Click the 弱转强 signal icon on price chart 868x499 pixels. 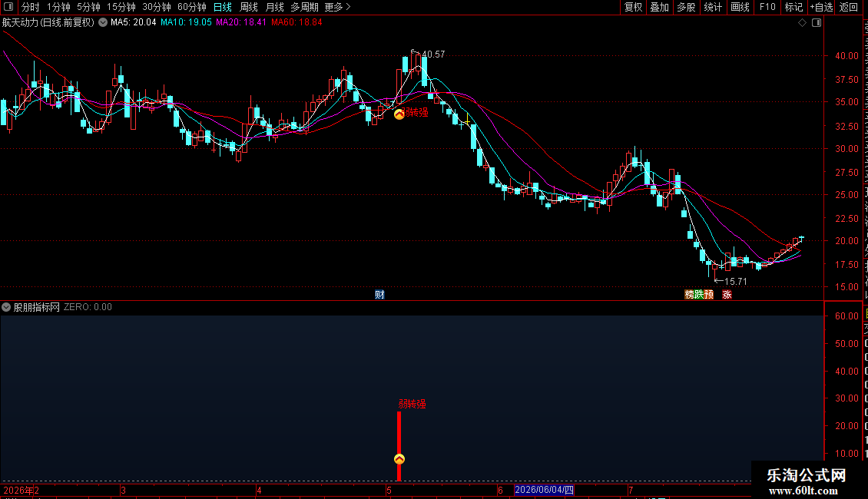[x=399, y=114]
